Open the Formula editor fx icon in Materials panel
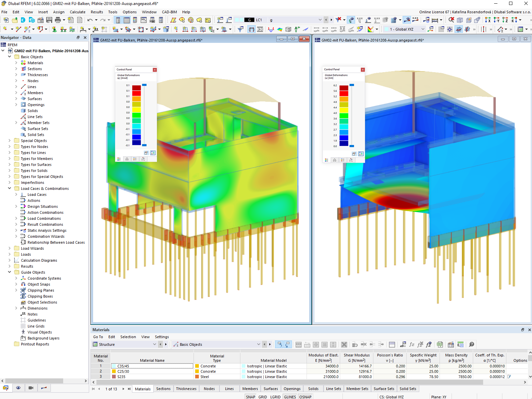The width and height of the screenshot is (532, 399). point(412,345)
